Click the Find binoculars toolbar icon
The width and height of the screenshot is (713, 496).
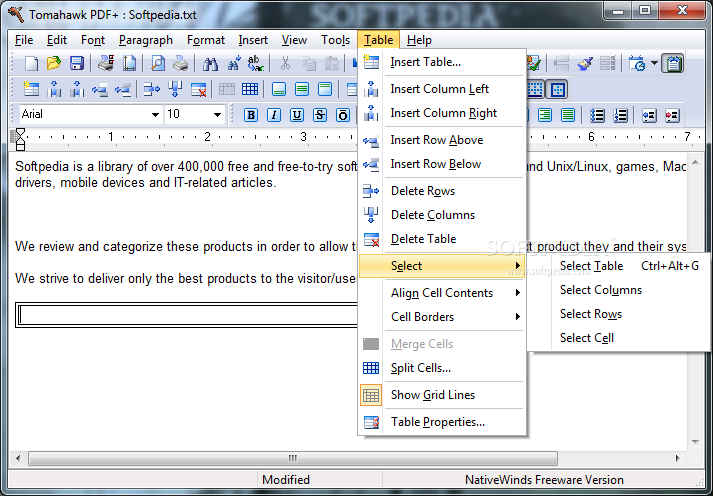click(210, 63)
